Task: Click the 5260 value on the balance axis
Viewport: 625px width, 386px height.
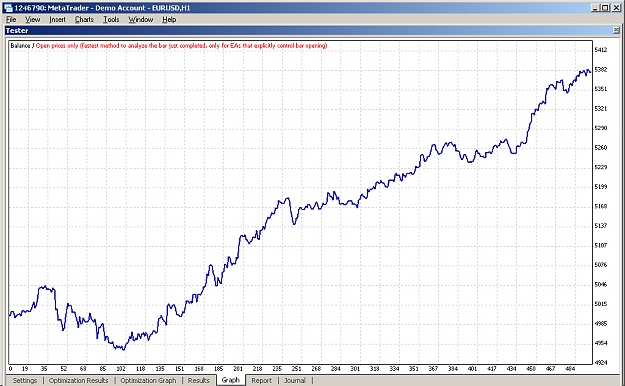Action: 601,148
